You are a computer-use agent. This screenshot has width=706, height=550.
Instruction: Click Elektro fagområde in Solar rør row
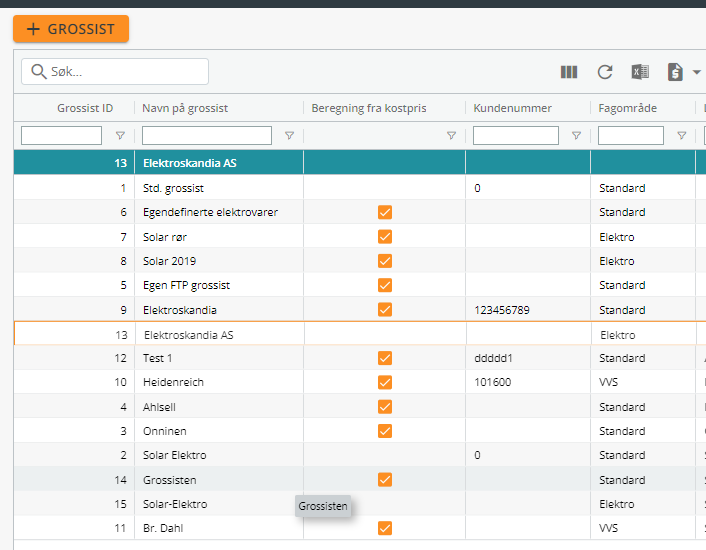click(617, 237)
